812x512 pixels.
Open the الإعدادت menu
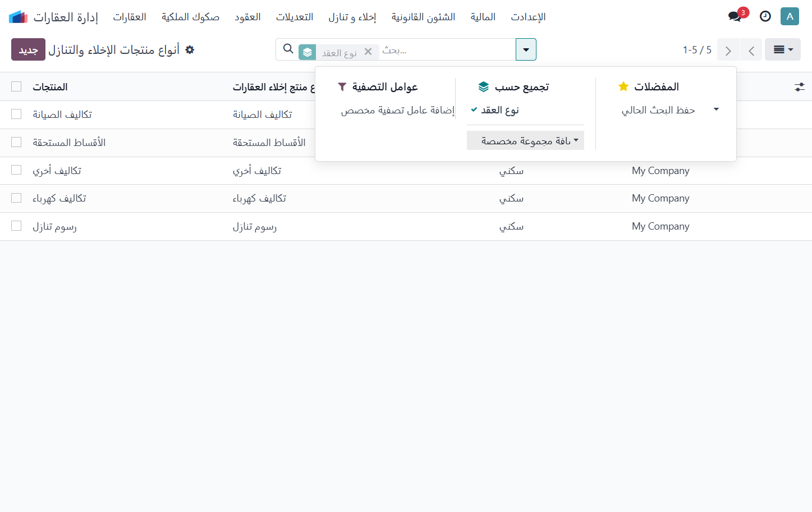tap(528, 17)
